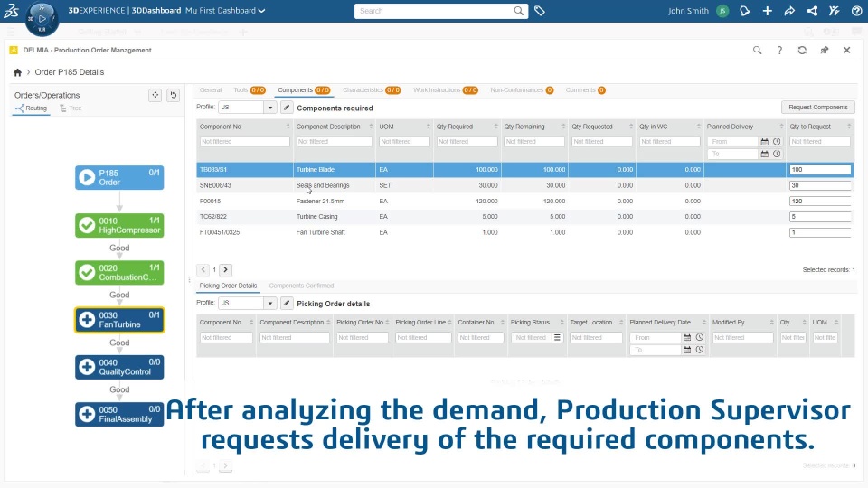
Task: Click the top search field
Action: (435, 11)
